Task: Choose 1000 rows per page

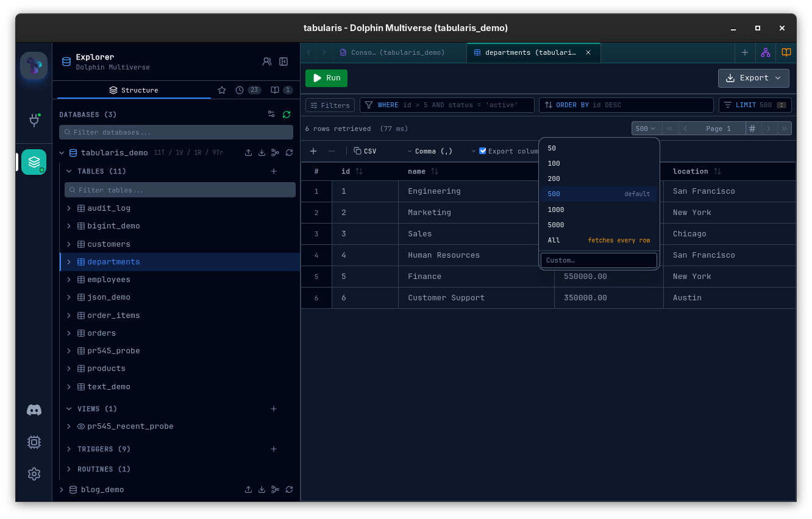Action: 599,210
